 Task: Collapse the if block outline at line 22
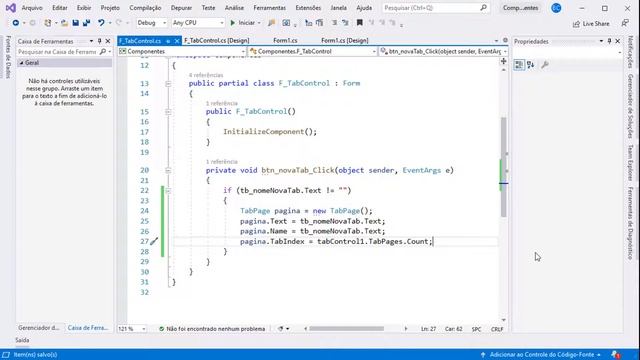[x=168, y=191]
